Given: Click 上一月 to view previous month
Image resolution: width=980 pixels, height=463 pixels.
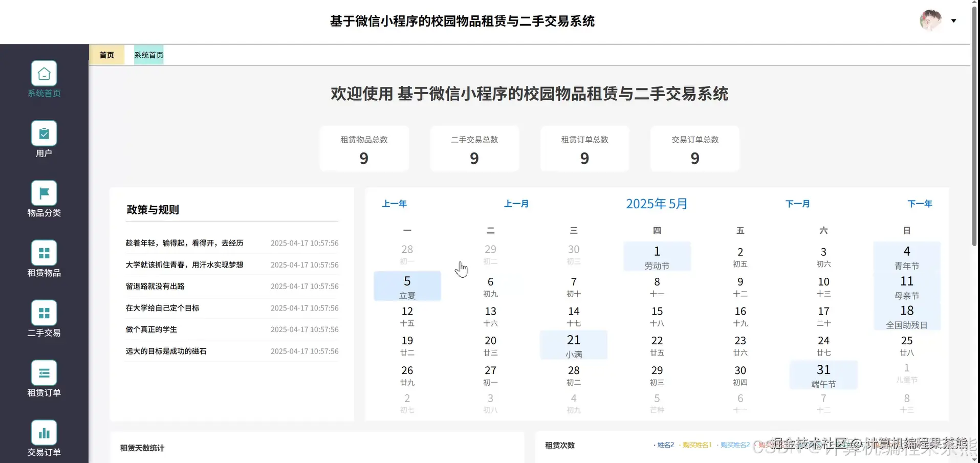Looking at the screenshot, I should 516,203.
